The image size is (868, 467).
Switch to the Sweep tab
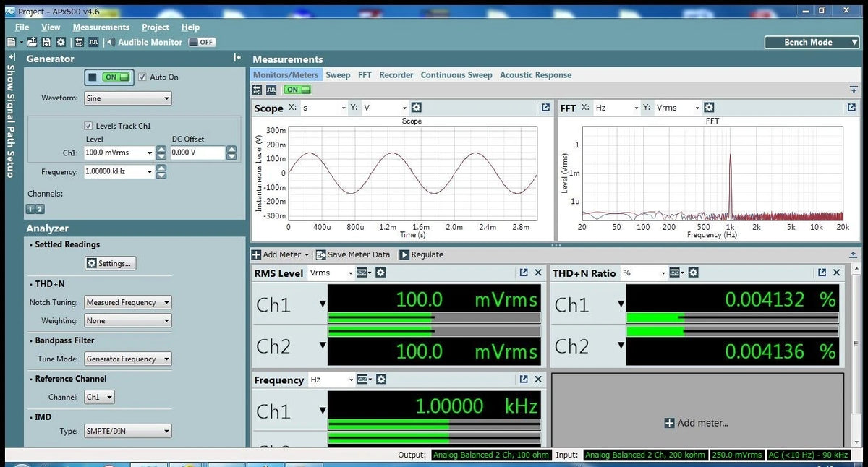coord(339,74)
